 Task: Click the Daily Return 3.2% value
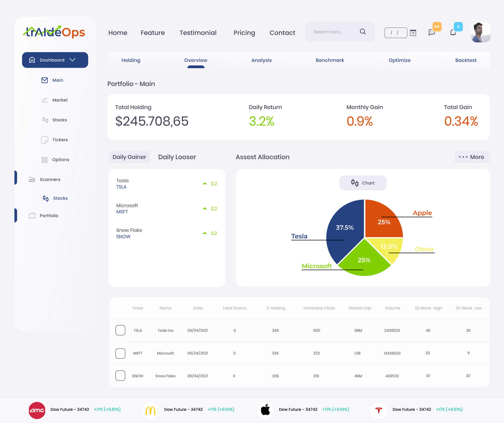pos(261,121)
